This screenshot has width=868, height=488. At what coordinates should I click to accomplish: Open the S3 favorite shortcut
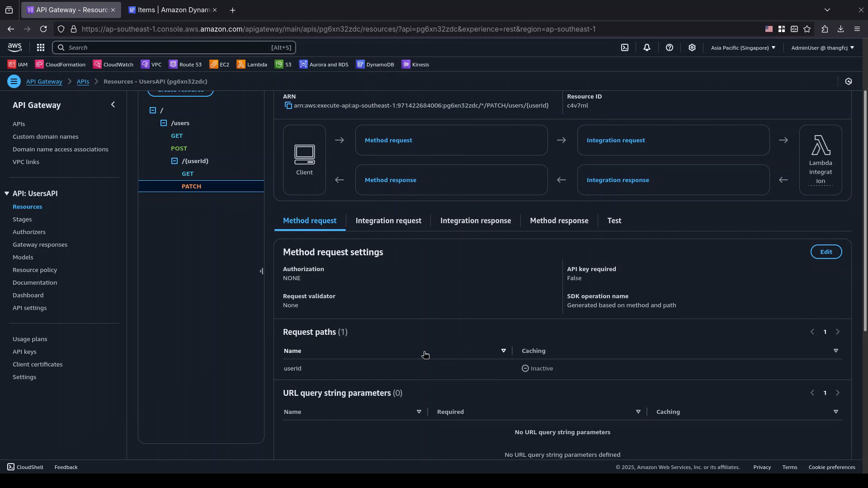pos(283,65)
